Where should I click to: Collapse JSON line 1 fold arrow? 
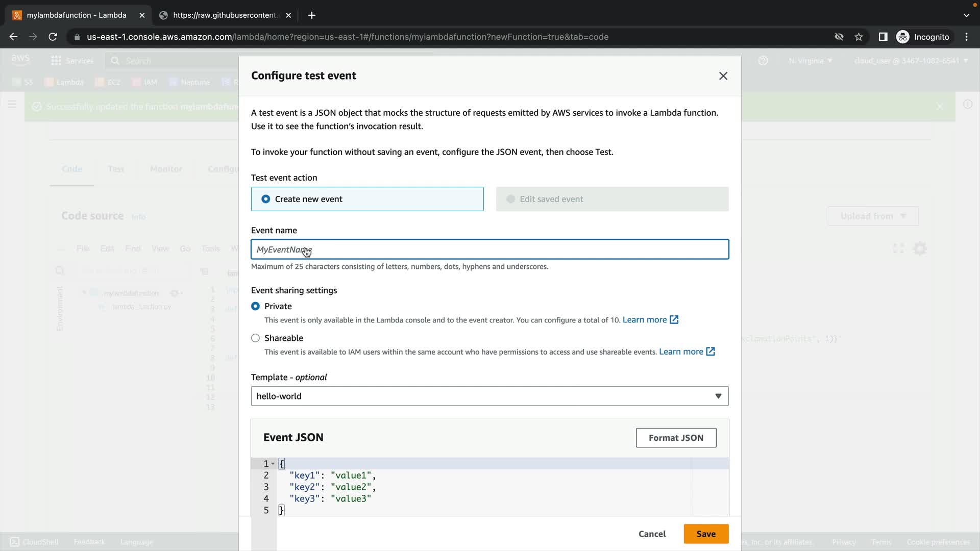pos(273,463)
